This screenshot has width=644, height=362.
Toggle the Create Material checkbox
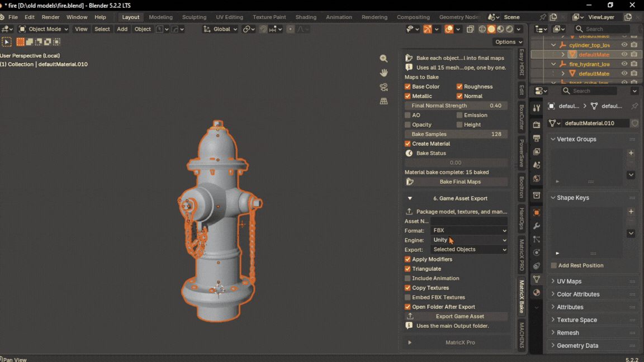click(x=408, y=144)
